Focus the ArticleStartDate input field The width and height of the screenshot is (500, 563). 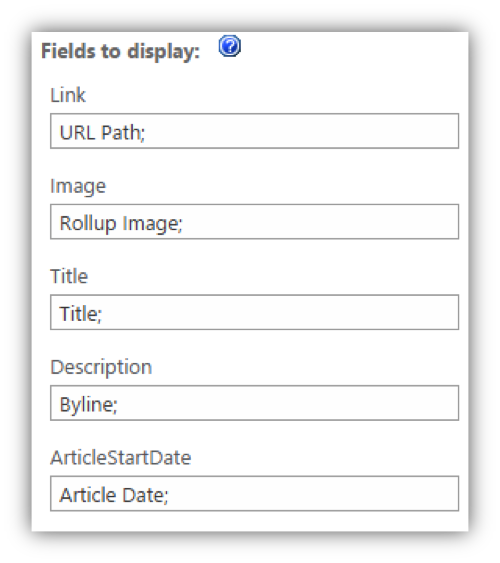[x=254, y=493]
